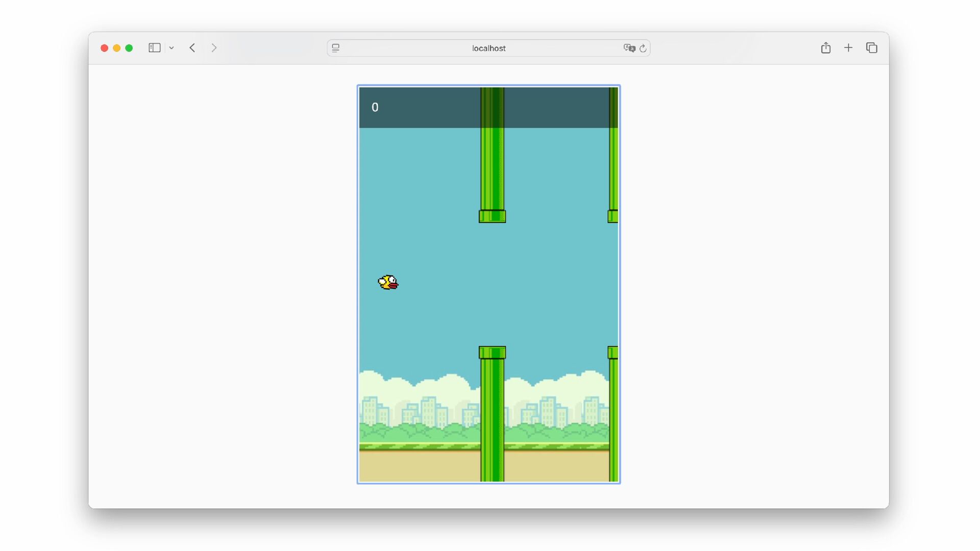Click the city skyline left of center pipe

point(419,411)
